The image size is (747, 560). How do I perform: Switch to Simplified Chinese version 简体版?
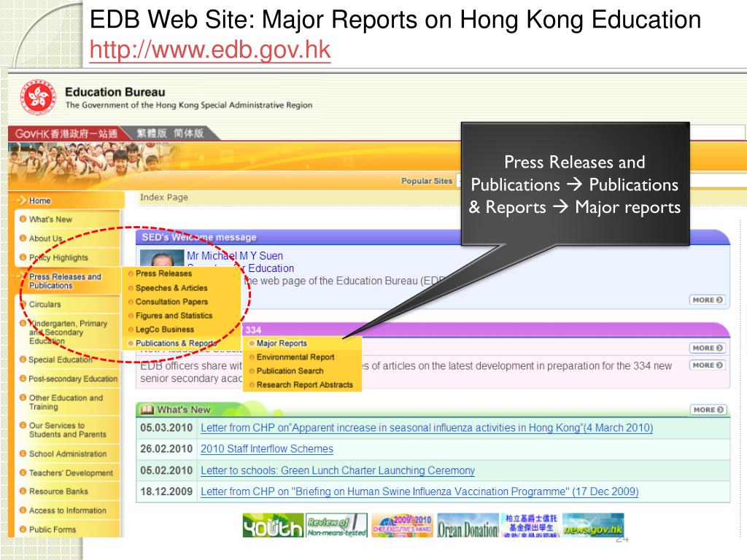tap(189, 133)
